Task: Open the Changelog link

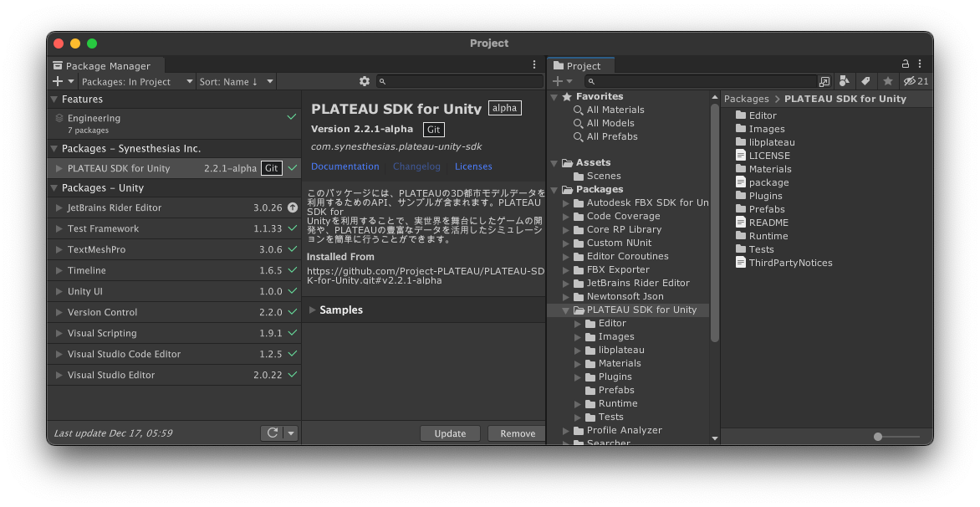Action: coord(417,166)
